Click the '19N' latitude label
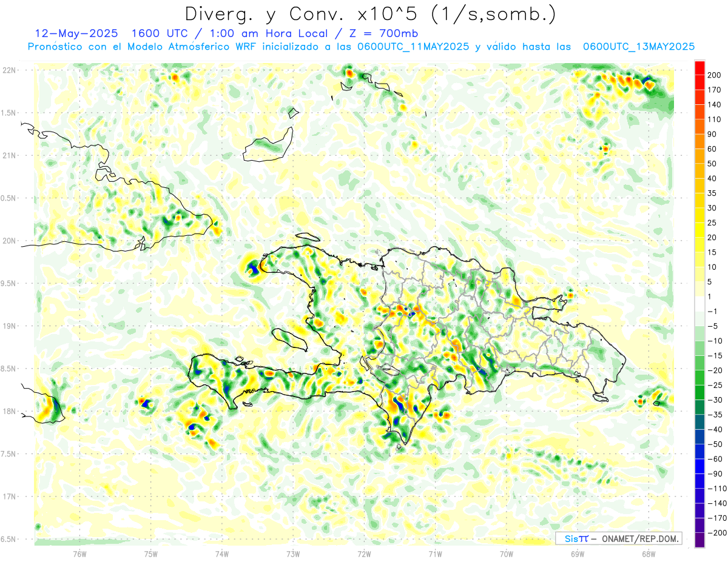Image resolution: width=728 pixels, height=562 pixels. 10,326
